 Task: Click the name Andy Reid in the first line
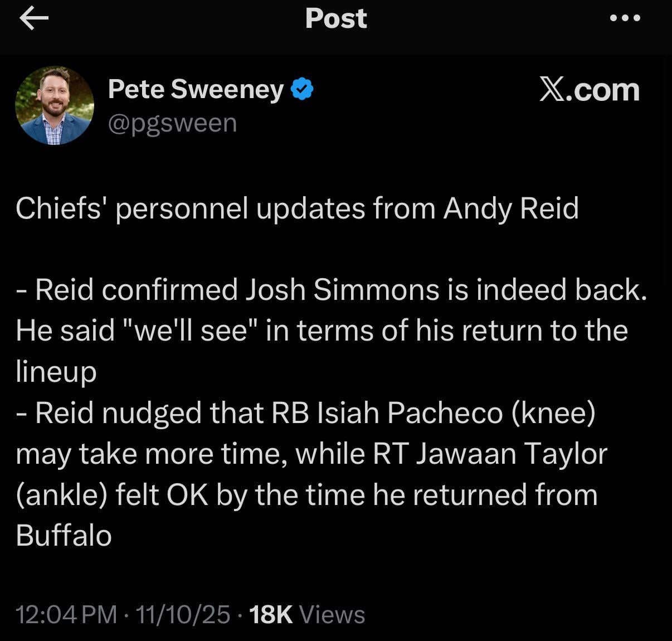point(511,208)
